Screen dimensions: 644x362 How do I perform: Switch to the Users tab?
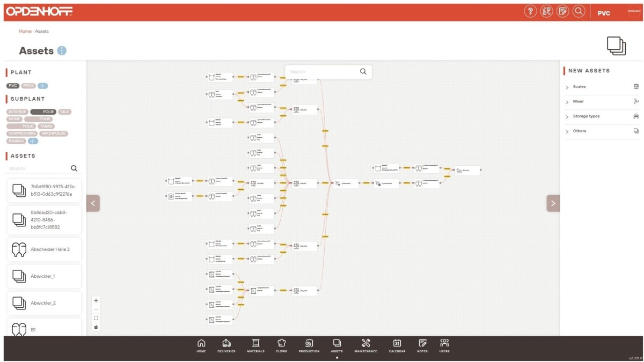coord(444,346)
